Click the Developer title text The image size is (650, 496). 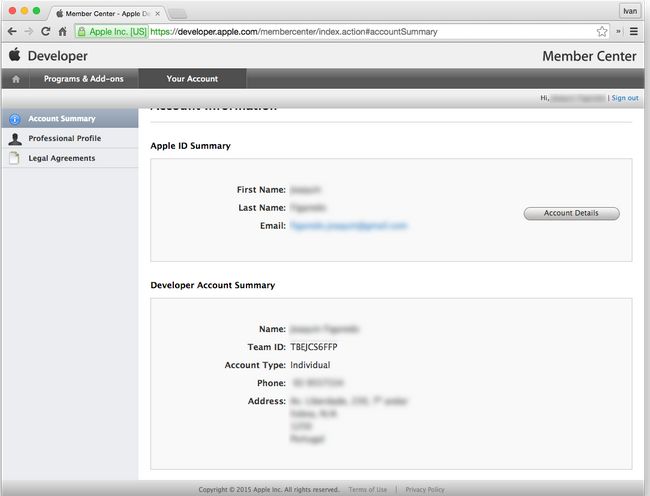pos(58,56)
